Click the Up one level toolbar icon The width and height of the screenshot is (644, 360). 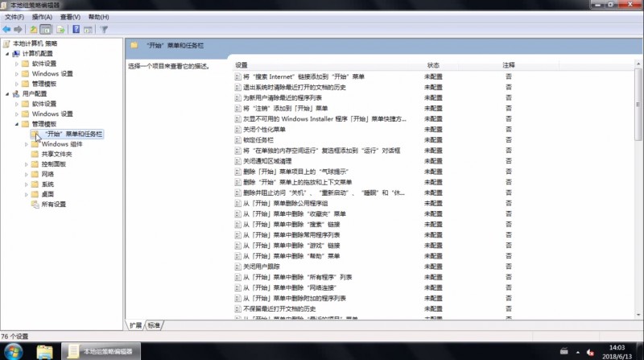click(33, 29)
